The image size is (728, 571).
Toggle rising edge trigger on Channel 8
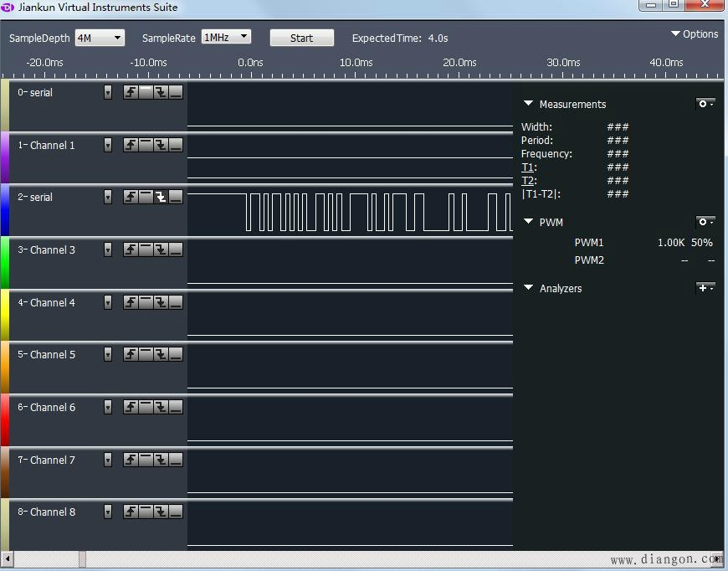[131, 512]
